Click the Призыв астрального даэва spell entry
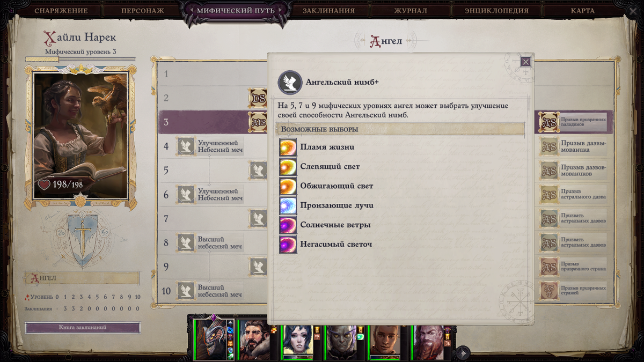644x362 pixels. (574, 194)
